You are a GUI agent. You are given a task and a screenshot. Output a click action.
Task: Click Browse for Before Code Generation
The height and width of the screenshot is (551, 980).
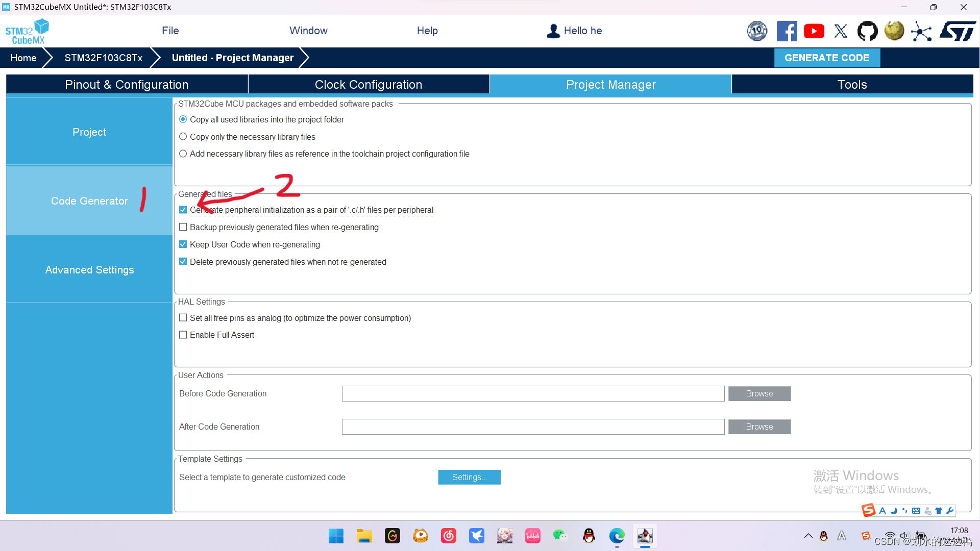[x=759, y=393]
